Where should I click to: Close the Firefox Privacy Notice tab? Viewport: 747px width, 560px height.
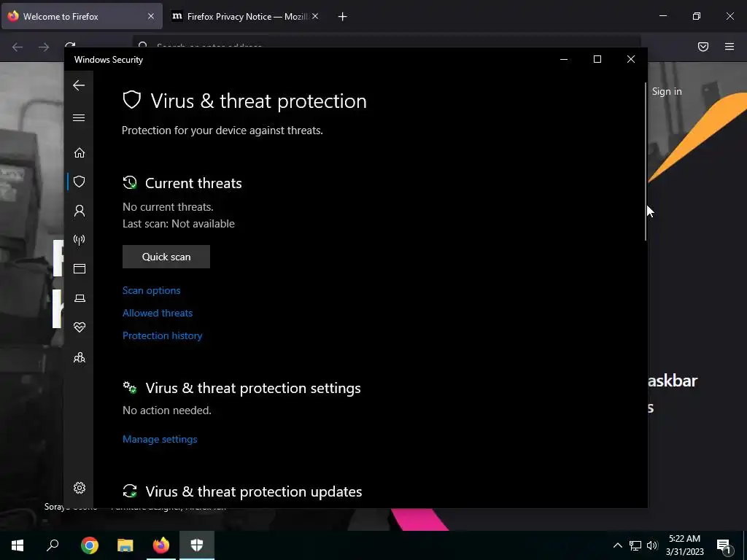[x=315, y=16]
